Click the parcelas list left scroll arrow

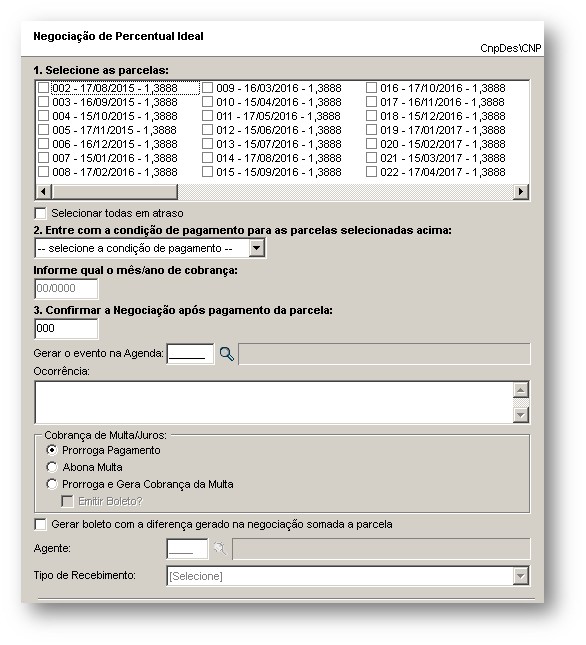(43, 192)
